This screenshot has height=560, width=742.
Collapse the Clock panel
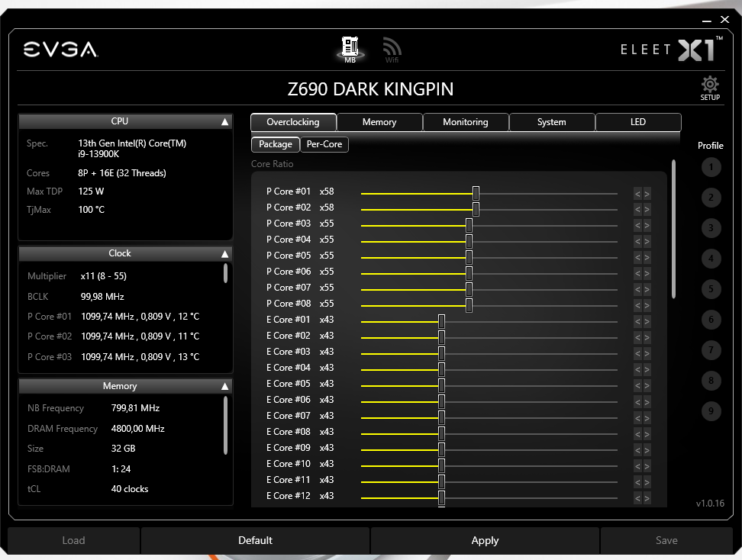click(224, 253)
